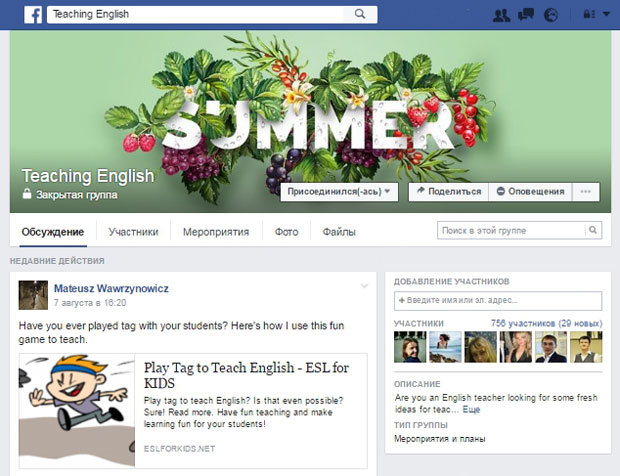Open the account menu arrow in header

[606, 14]
